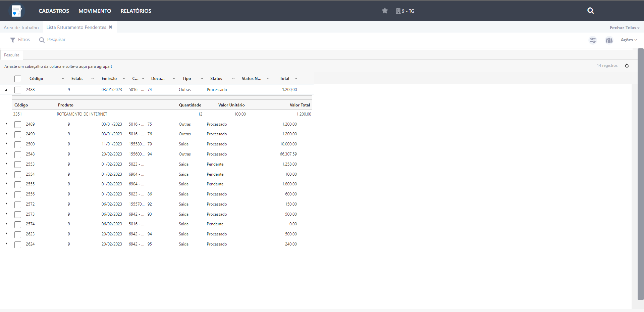Open the Status N... column dropdown arrow
The width and height of the screenshot is (644, 312).
click(268, 79)
